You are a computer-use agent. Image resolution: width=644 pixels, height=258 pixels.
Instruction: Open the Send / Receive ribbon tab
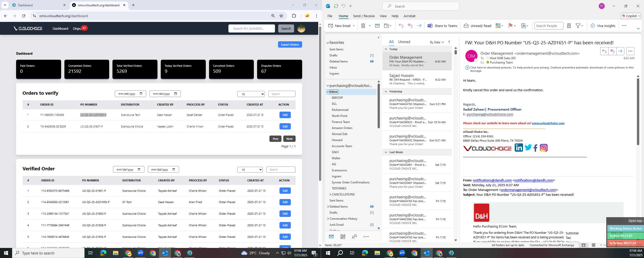pyautogui.click(x=364, y=16)
